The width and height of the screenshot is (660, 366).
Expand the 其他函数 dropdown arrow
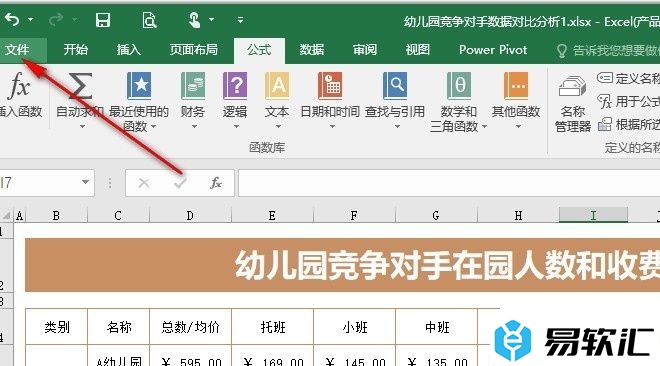(518, 126)
